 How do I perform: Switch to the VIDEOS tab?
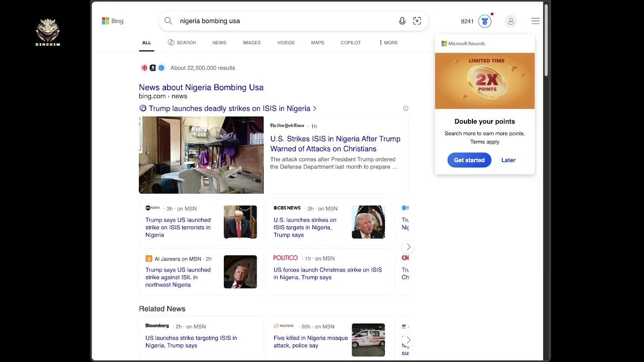pyautogui.click(x=286, y=43)
